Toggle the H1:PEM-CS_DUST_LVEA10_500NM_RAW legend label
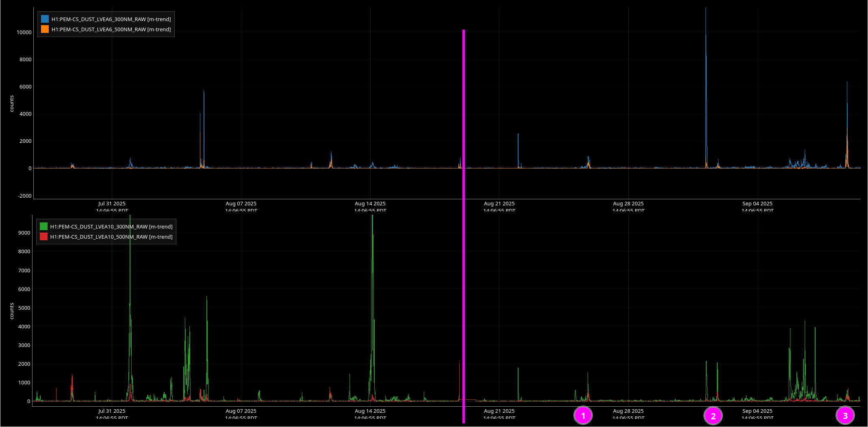The width and height of the screenshot is (868, 427). click(111, 237)
